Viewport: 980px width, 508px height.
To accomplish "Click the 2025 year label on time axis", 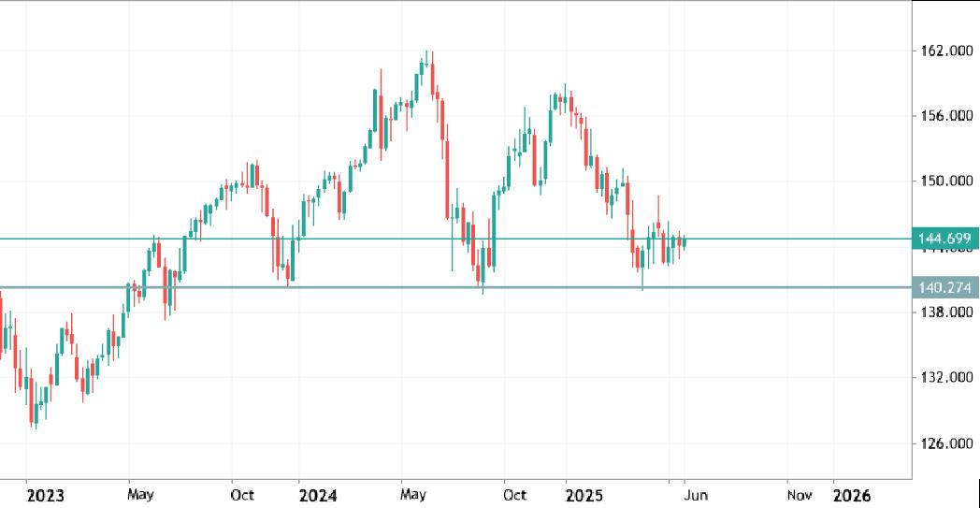I will click(587, 493).
